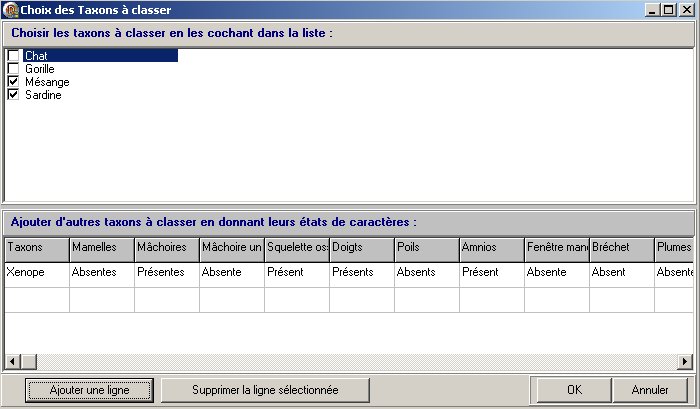Screen dimensions: 700x409
Task: Click the right arrow of horizontal scrollbar
Action: point(686,361)
